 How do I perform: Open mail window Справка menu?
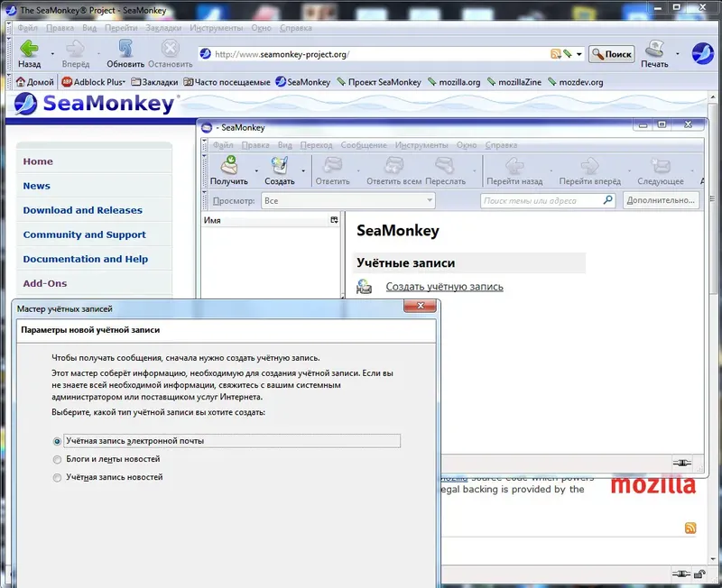(501, 145)
